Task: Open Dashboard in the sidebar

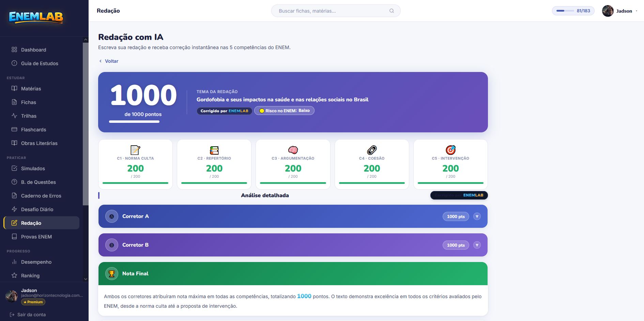Action: click(41, 49)
